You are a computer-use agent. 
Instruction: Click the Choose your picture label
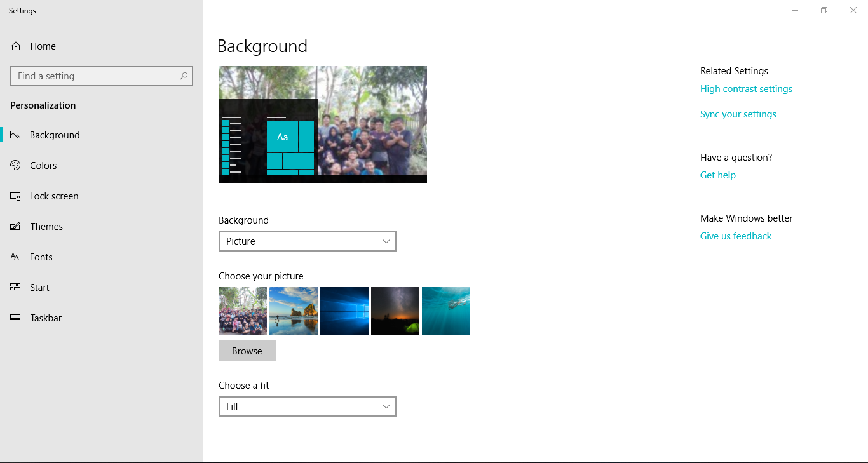point(261,276)
